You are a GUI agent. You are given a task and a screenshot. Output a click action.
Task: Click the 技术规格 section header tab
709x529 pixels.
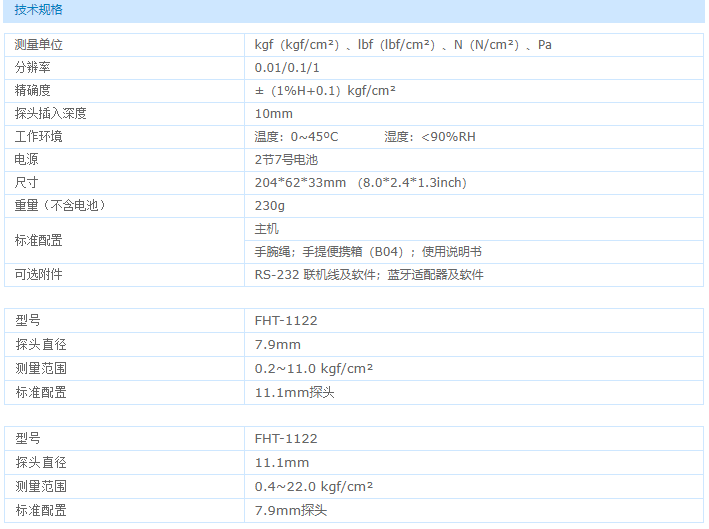[38, 10]
